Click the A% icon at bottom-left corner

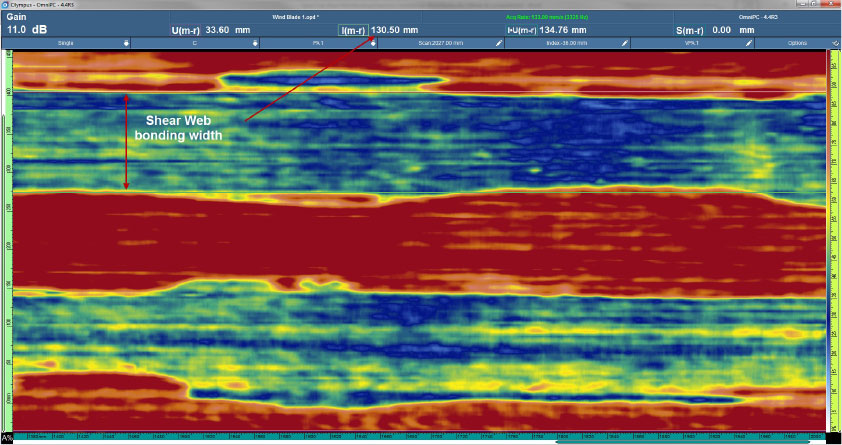point(7,438)
